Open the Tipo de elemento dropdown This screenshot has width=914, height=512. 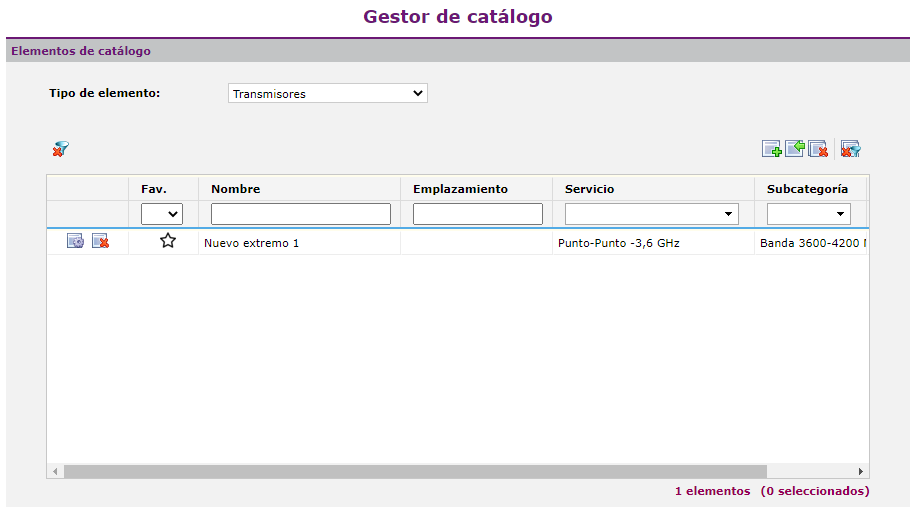point(328,93)
